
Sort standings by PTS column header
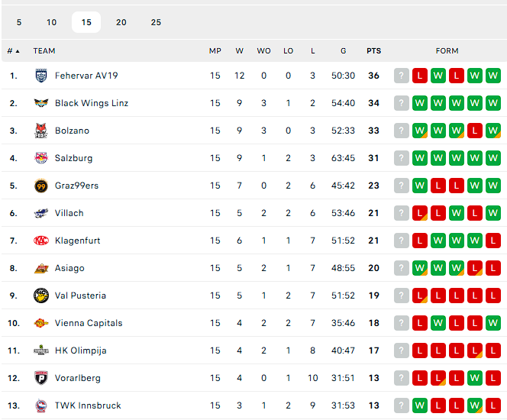[373, 51]
